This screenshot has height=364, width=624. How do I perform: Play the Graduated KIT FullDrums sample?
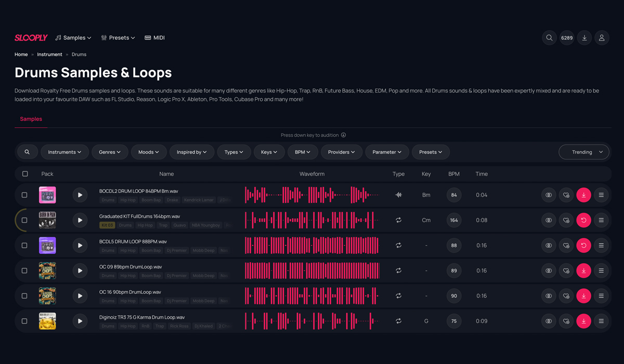tap(80, 220)
